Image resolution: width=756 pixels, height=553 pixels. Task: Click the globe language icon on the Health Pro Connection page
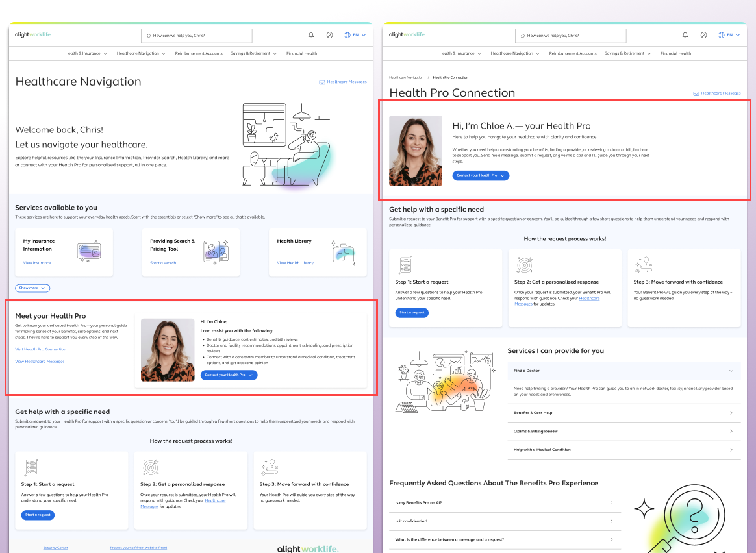point(722,35)
